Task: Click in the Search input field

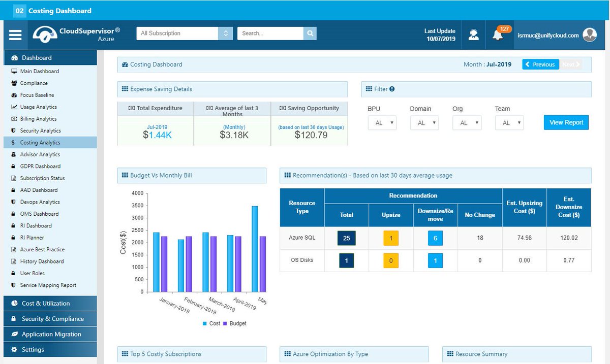Action: (270, 34)
